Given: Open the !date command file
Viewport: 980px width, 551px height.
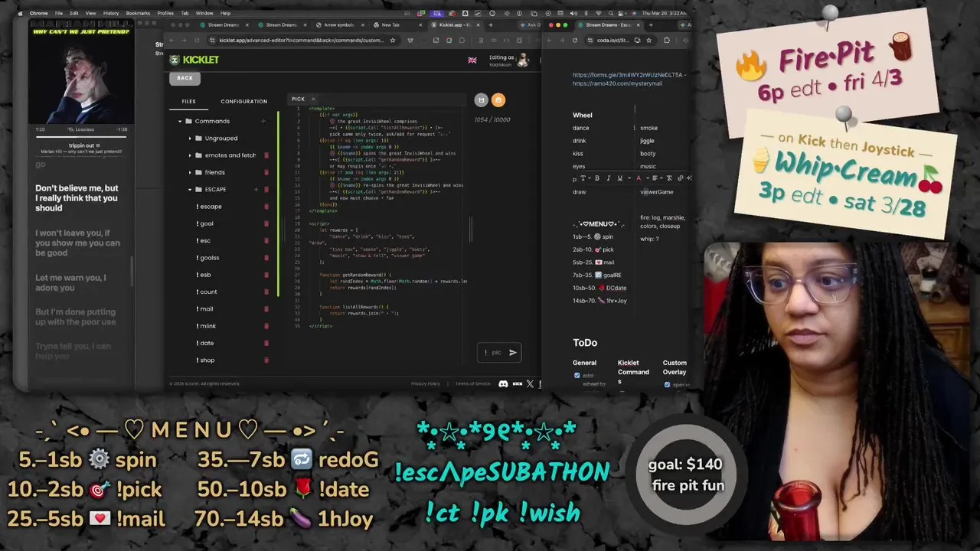Looking at the screenshot, I should pyautogui.click(x=205, y=343).
